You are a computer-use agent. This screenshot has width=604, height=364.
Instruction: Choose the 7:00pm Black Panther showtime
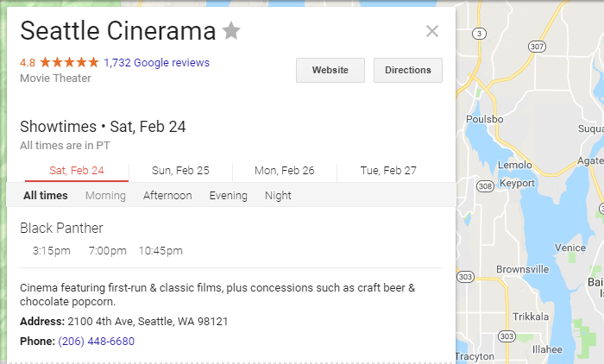click(x=107, y=251)
